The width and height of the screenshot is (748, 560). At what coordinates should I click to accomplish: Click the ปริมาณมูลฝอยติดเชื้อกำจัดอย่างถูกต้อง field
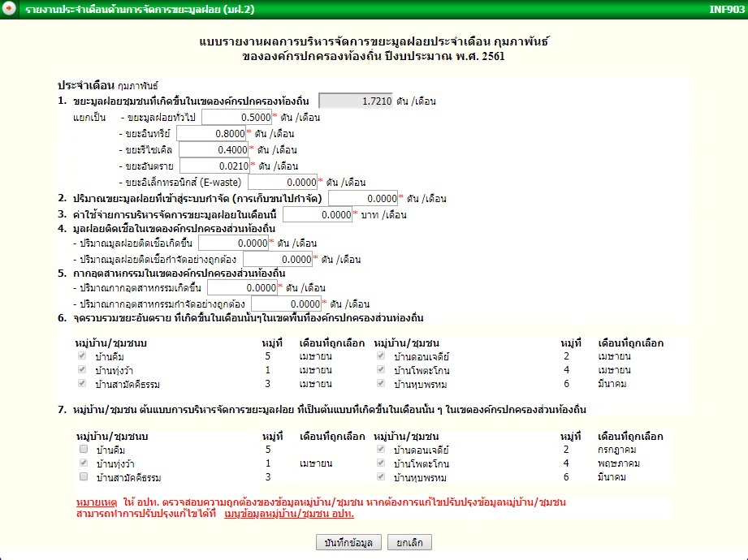[x=278, y=259]
